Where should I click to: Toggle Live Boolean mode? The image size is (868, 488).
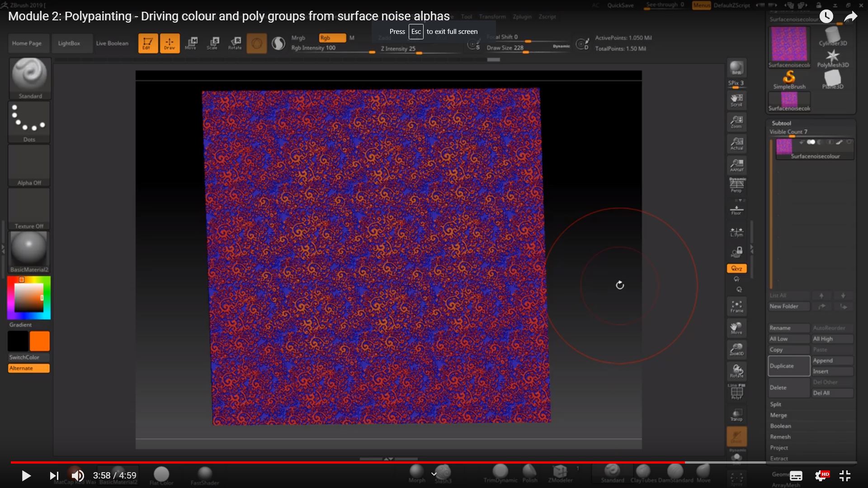point(112,43)
